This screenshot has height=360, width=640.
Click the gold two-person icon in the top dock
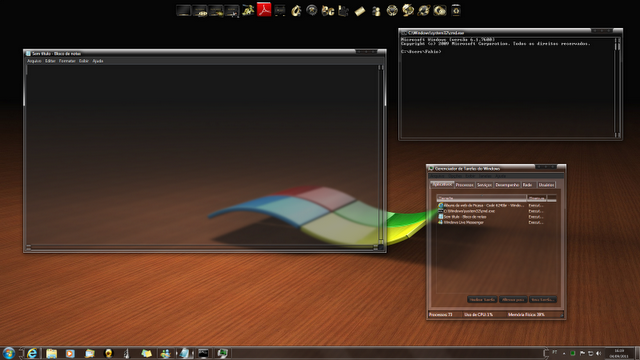pyautogui.click(x=376, y=11)
